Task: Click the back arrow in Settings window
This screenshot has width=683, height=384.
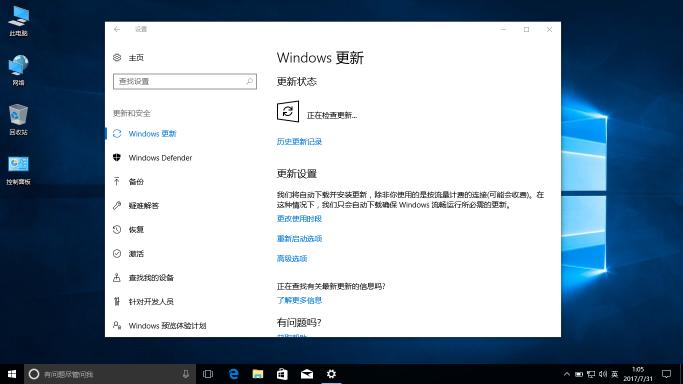Action: point(117,29)
